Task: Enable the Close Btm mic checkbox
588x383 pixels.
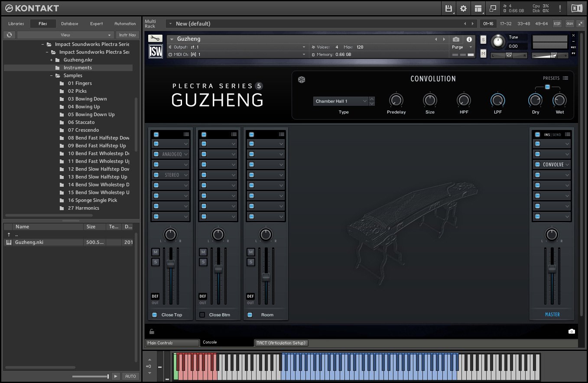Action: [x=202, y=315]
